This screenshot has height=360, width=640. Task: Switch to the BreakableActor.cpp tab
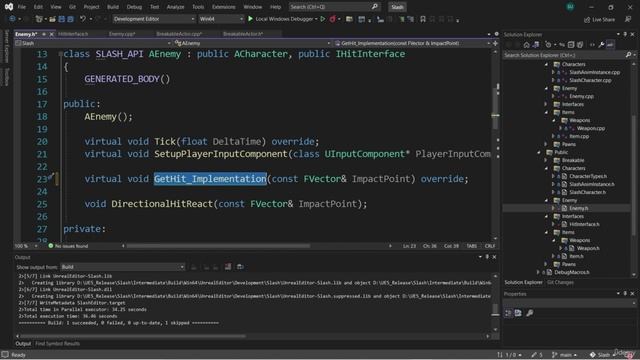pos(179,34)
